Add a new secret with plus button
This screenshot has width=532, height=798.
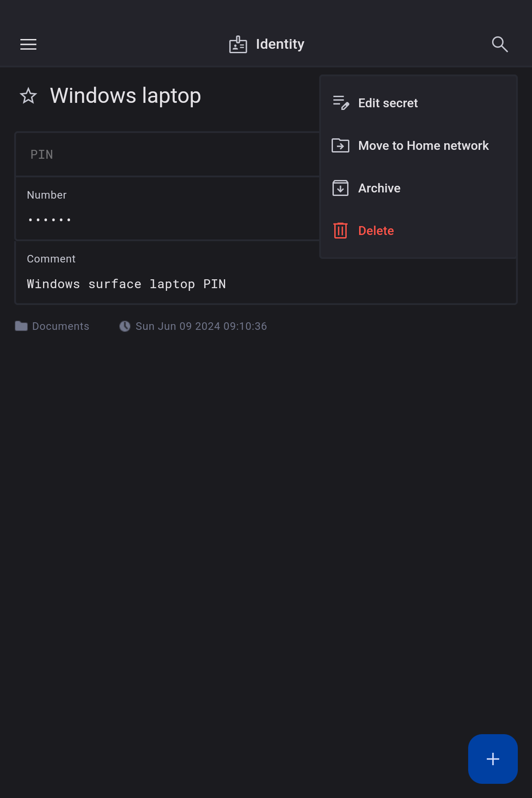click(x=493, y=759)
